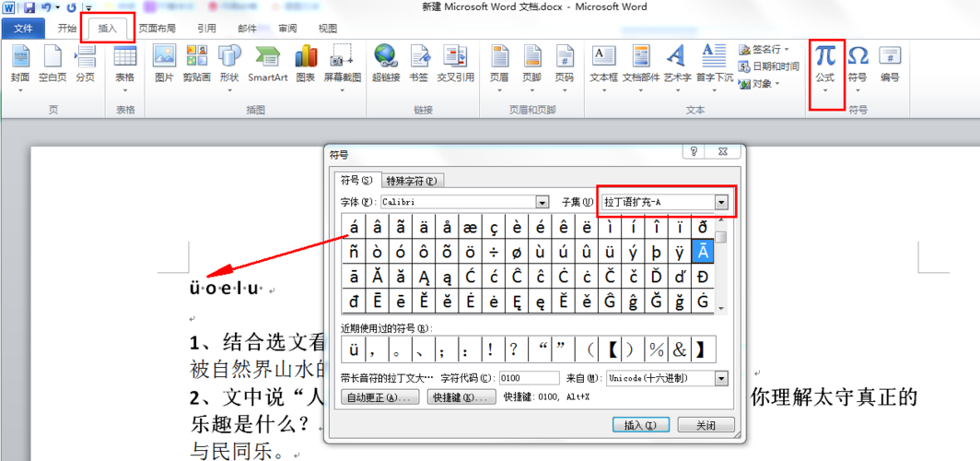
Task: Select the á character in symbol grid
Action: 354,228
